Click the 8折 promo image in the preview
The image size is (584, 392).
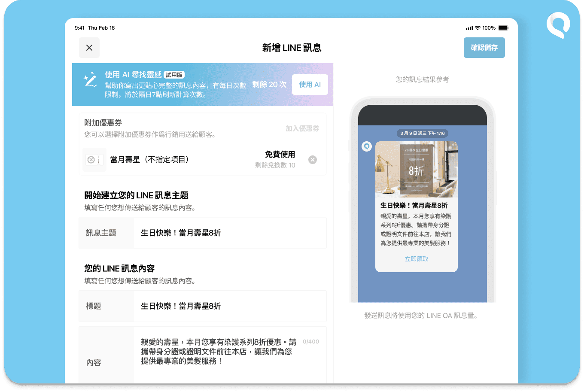417,170
